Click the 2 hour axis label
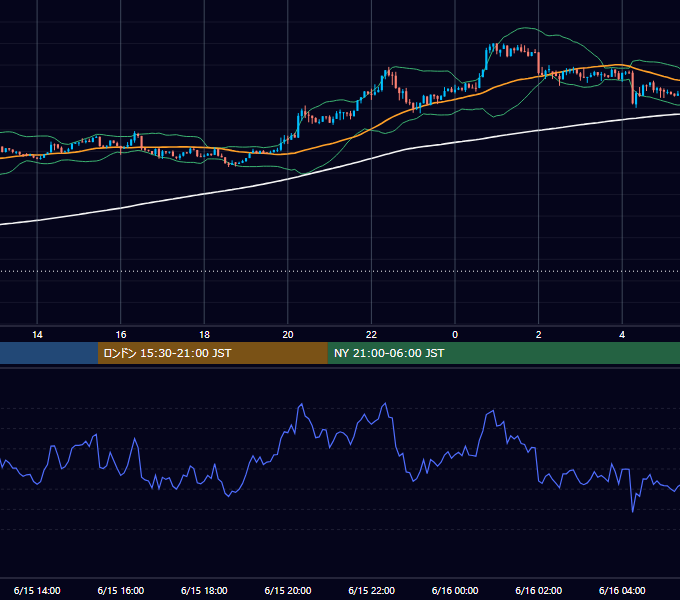Screen dimensions: 680x600 click(x=539, y=335)
